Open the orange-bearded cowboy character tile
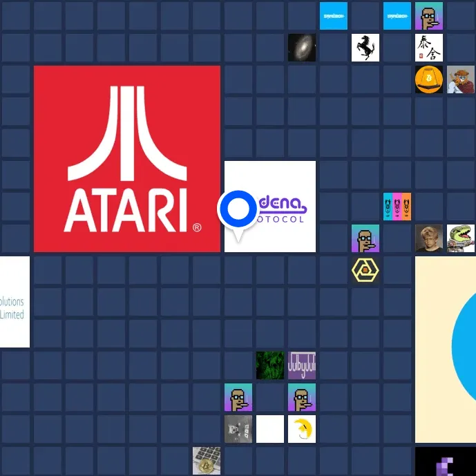This screenshot has height=476, width=476. tap(461, 79)
